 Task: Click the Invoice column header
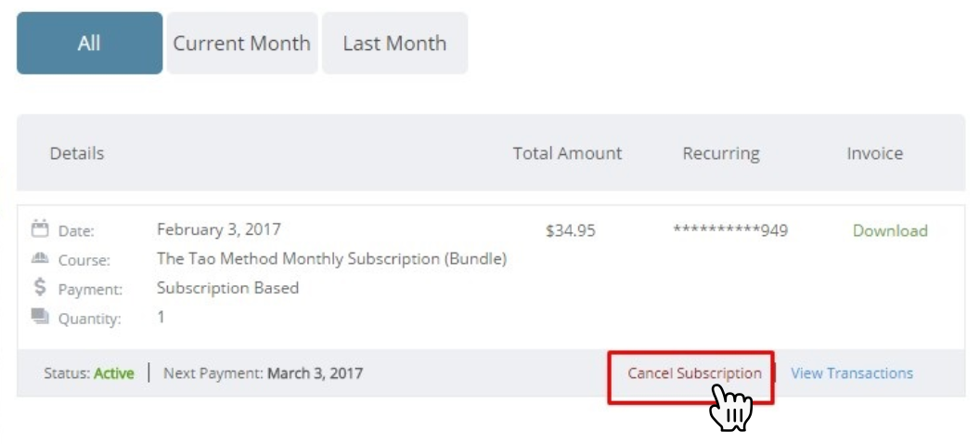pos(875,153)
